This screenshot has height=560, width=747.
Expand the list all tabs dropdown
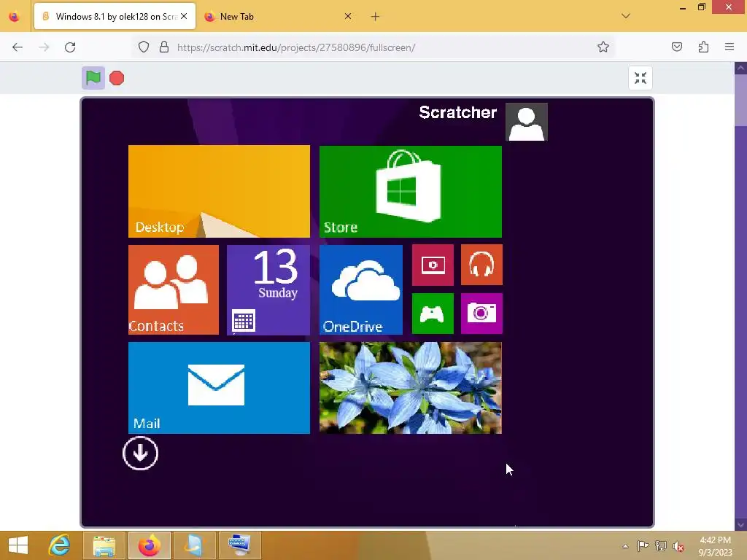point(626,16)
